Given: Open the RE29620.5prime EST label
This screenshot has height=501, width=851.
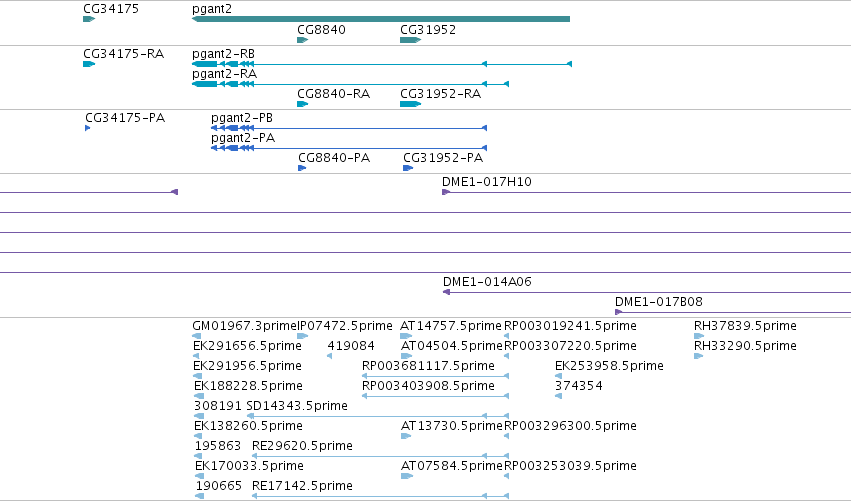Looking at the screenshot, I should coord(302,446).
